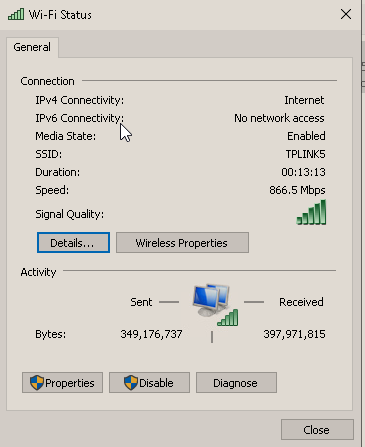Close the window with the X button
This screenshot has height=447, width=365.
pos(346,14)
